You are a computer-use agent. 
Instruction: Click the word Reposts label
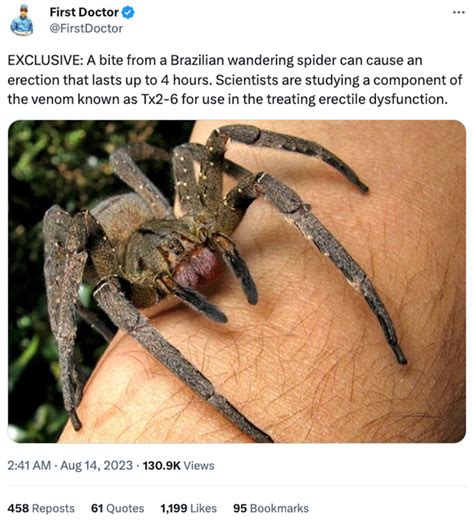tap(53, 508)
